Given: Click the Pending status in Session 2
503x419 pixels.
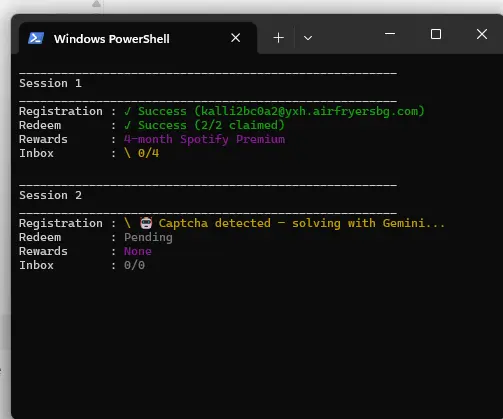Looking at the screenshot, I should coord(148,237).
